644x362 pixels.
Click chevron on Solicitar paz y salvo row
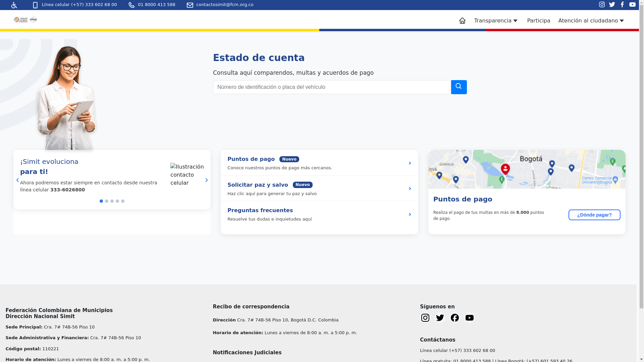click(410, 189)
